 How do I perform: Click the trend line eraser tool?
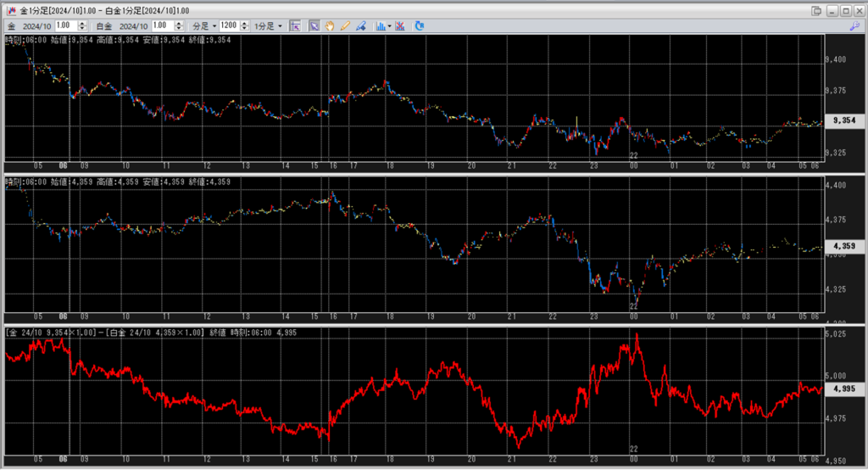click(360, 26)
